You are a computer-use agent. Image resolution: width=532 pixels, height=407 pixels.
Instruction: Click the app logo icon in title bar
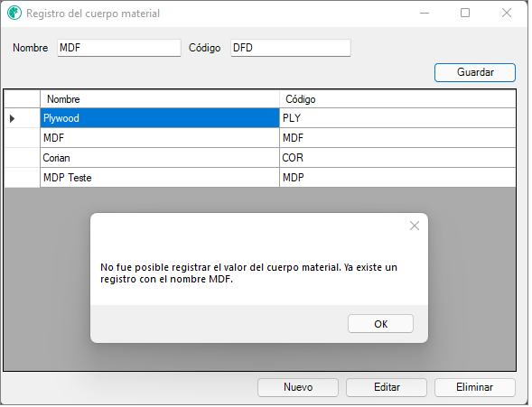click(x=14, y=14)
